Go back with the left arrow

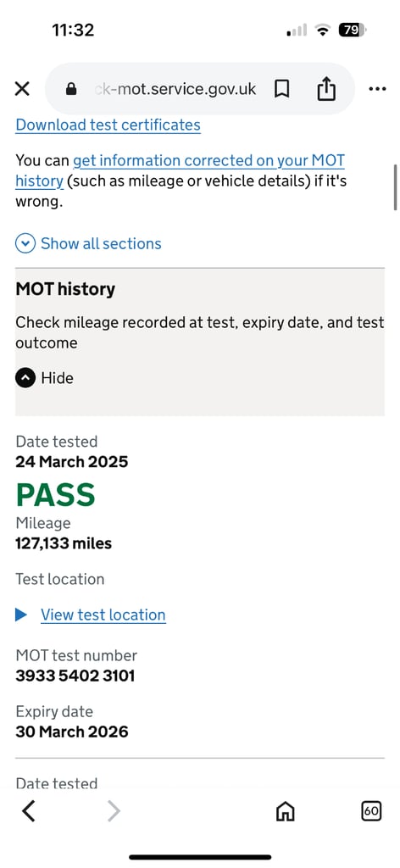tap(28, 811)
